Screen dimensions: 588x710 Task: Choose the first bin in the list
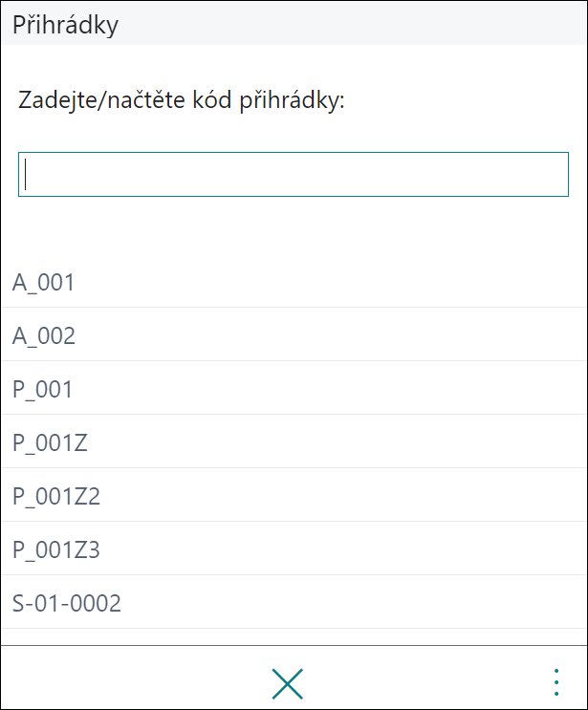tap(294, 282)
